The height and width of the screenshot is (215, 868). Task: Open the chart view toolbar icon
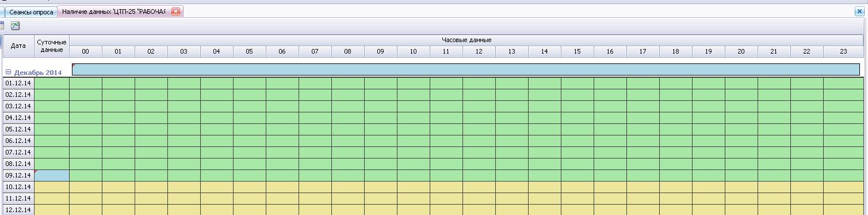(x=15, y=25)
